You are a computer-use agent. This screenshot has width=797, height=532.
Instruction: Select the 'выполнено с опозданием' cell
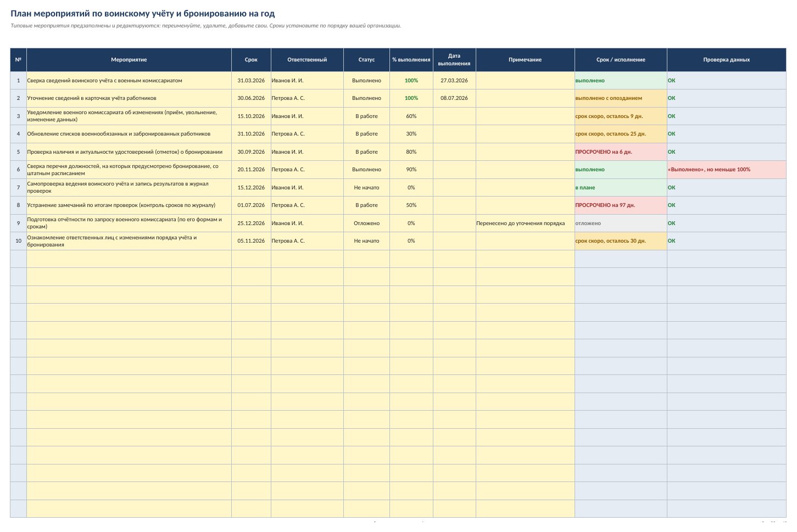(621, 98)
